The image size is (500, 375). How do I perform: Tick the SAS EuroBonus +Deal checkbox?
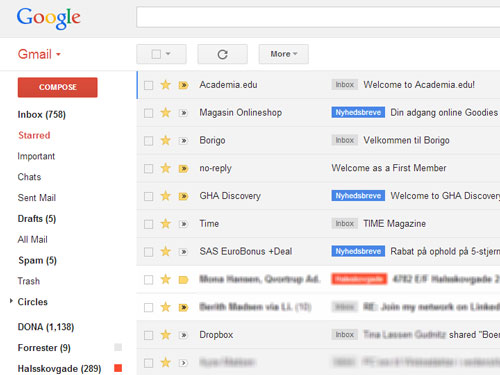click(x=148, y=252)
